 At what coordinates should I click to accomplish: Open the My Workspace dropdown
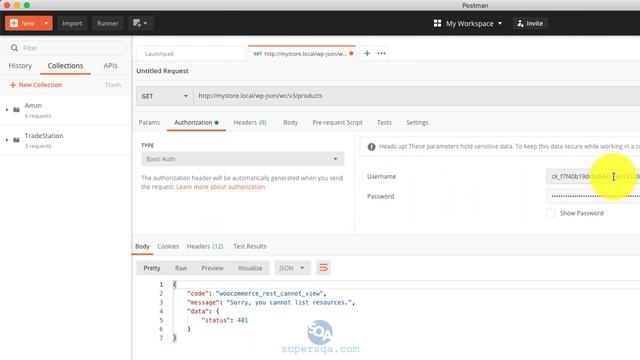pos(473,24)
